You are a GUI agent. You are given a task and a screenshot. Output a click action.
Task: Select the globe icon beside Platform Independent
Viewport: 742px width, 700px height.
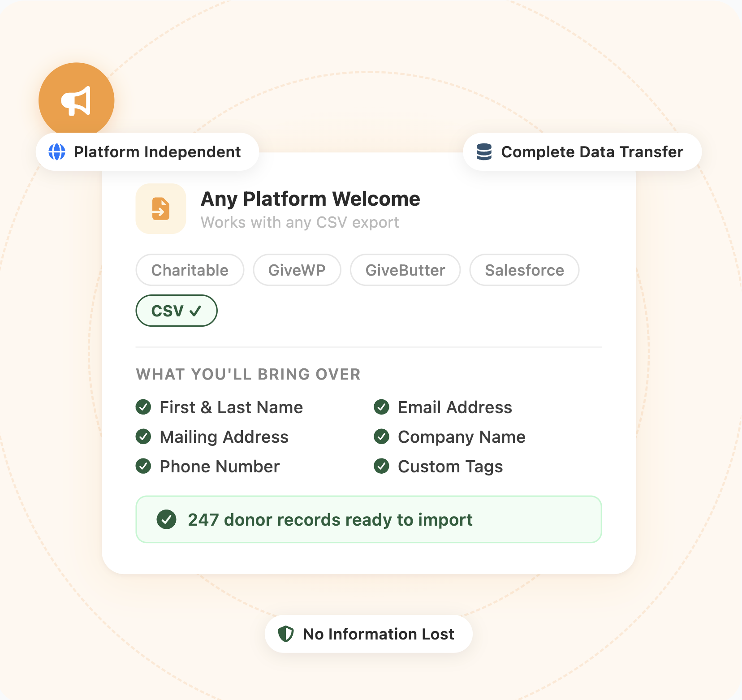pyautogui.click(x=57, y=152)
